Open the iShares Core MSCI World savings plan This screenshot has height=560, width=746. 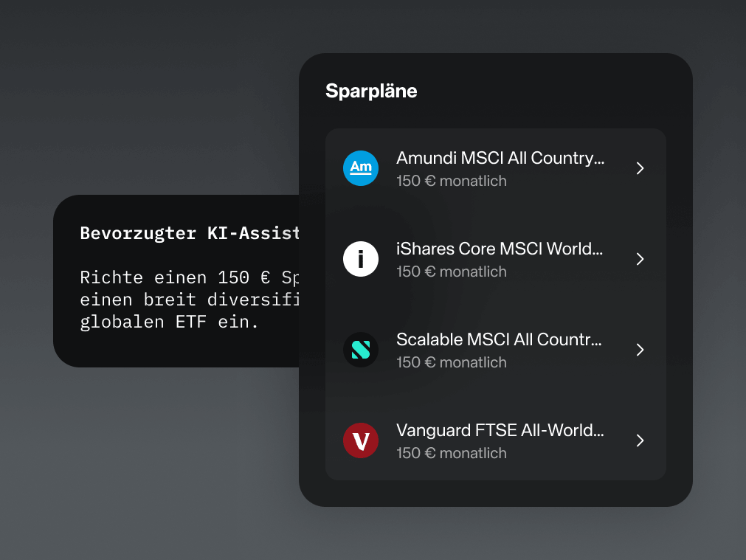tap(495, 259)
